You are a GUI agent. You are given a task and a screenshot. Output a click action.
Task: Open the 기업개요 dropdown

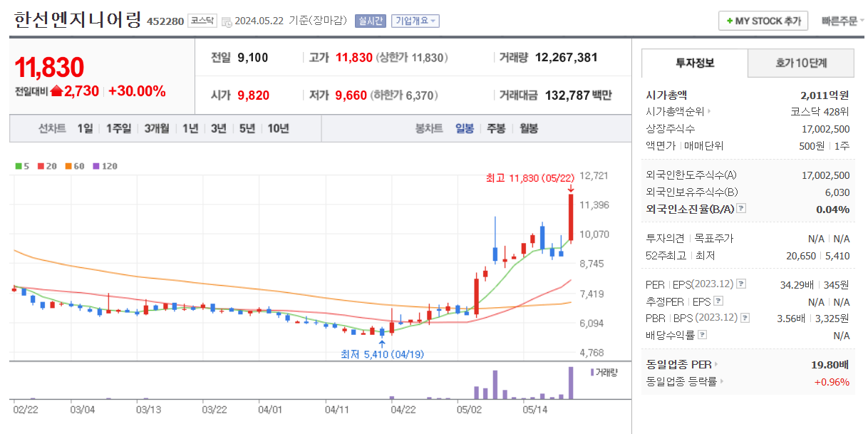pyautogui.click(x=415, y=21)
